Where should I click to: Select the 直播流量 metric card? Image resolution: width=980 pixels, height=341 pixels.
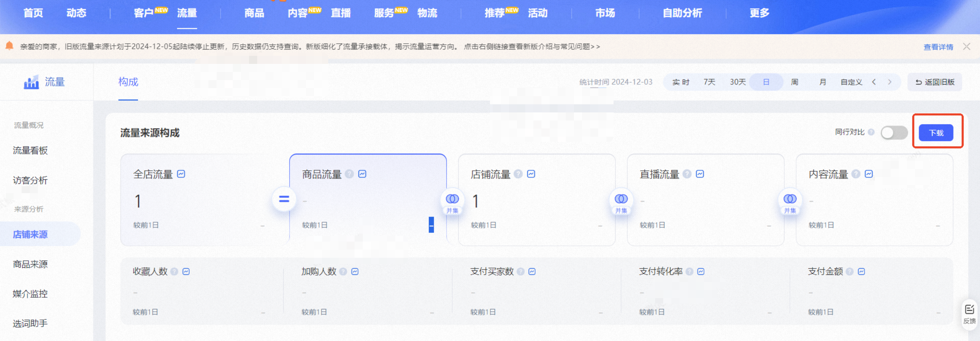[x=705, y=200]
